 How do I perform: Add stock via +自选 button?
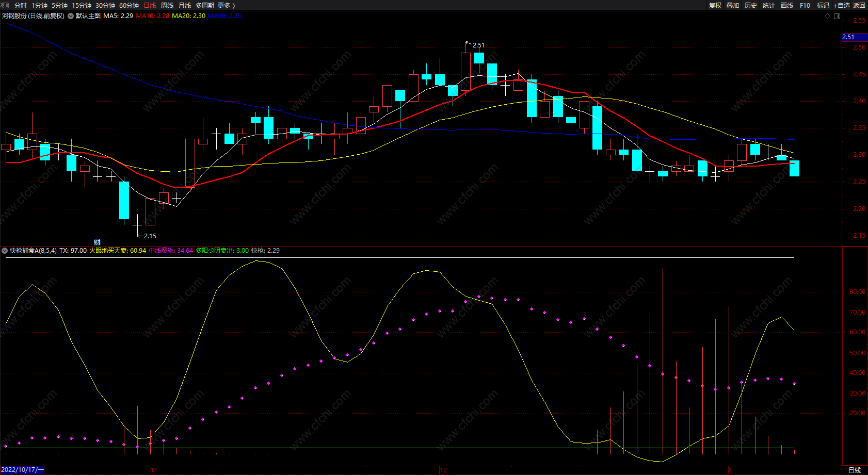(841, 5)
